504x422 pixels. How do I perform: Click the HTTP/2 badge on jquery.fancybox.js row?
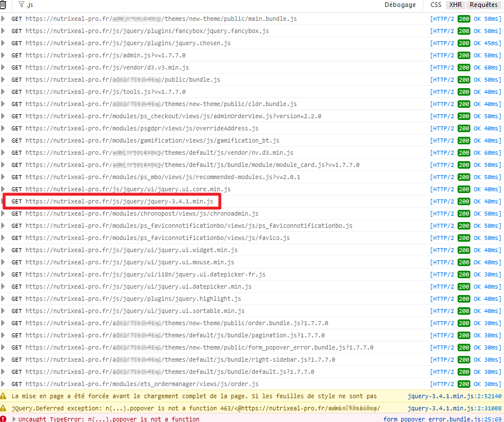[444, 31]
